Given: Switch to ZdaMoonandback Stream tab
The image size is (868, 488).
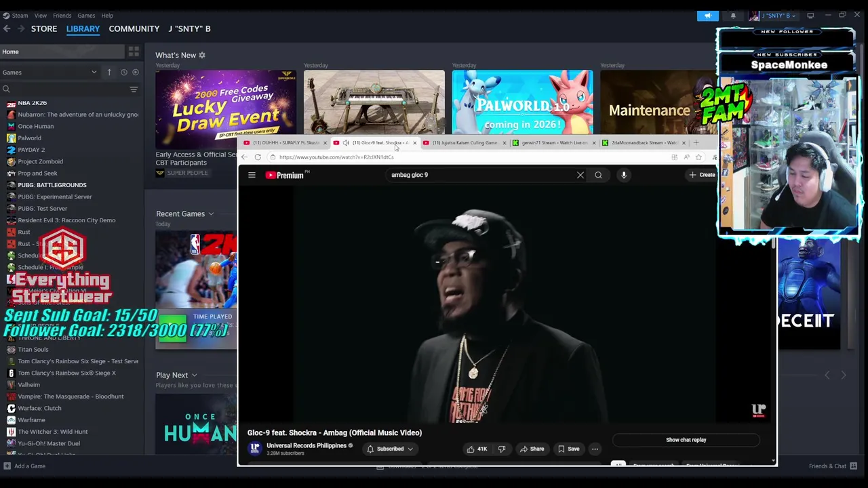Looking at the screenshot, I should click(644, 143).
